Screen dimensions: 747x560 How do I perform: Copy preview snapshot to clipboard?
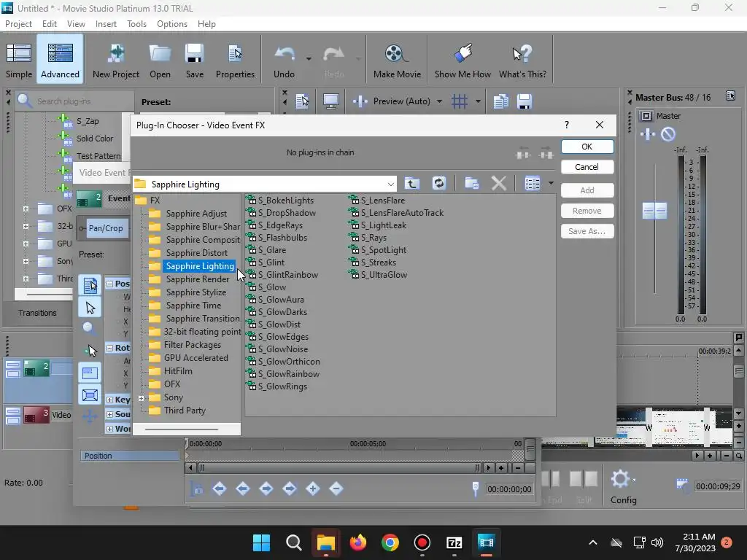coord(500,101)
